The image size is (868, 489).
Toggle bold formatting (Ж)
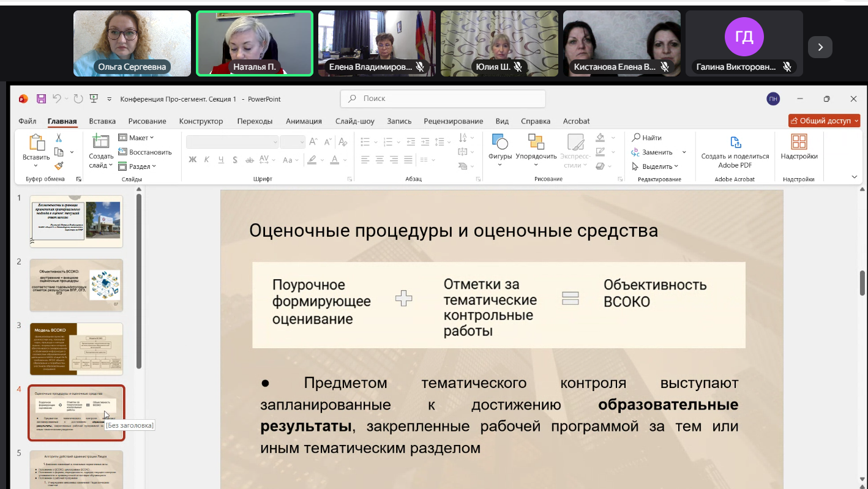click(192, 160)
